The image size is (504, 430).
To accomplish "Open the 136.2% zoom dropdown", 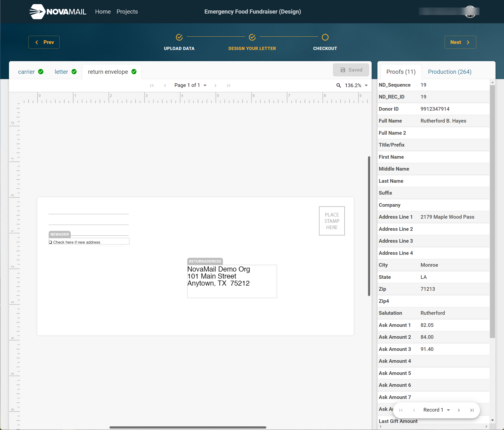I will 356,85.
